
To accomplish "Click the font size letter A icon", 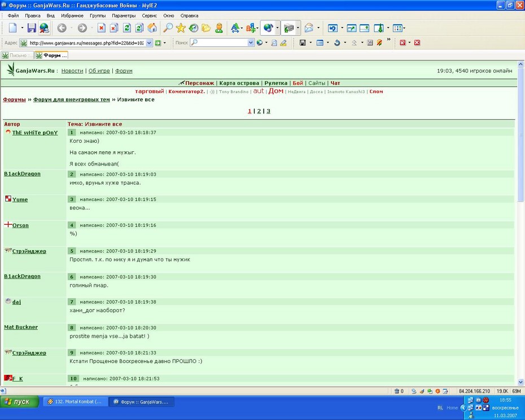I will coord(235,28).
